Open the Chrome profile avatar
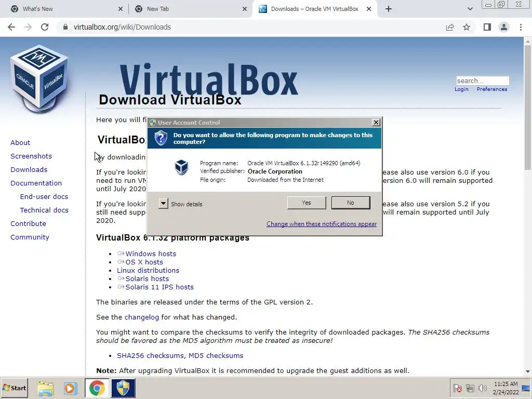The image size is (532, 399). (x=504, y=27)
